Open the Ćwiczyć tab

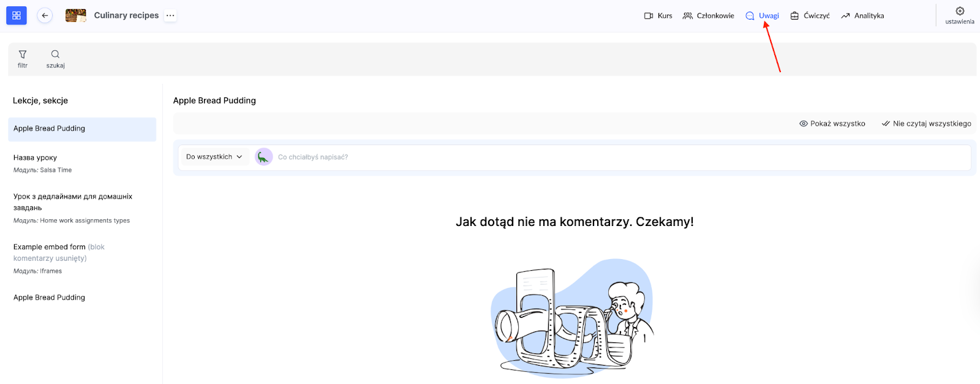pyautogui.click(x=810, y=16)
